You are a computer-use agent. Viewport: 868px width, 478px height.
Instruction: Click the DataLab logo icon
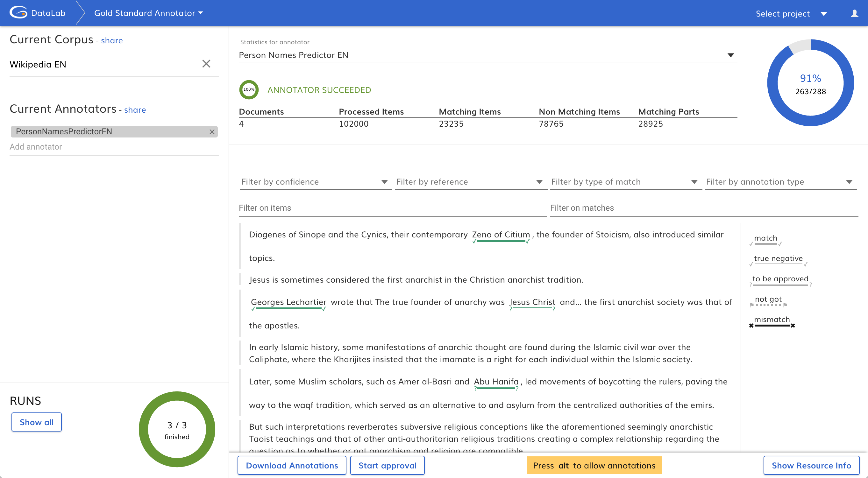pyautogui.click(x=18, y=13)
